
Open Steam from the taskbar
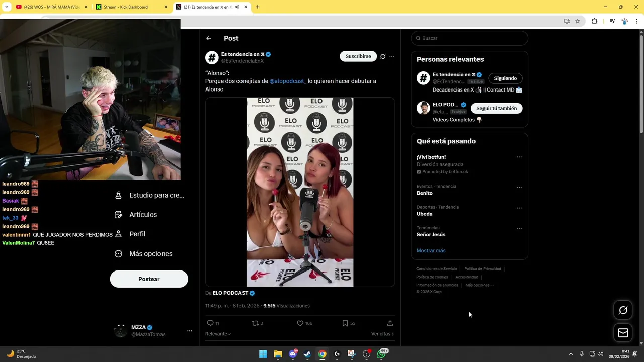point(307,354)
